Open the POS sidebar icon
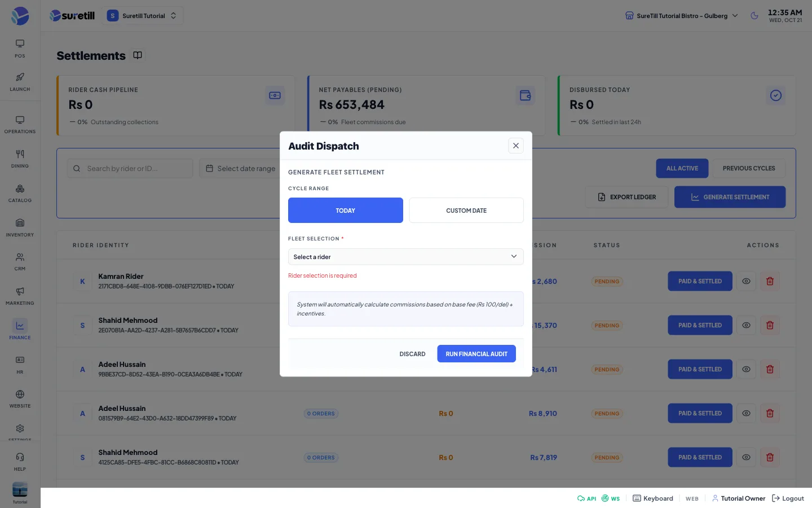Image resolution: width=812 pixels, height=508 pixels. pos(20,49)
